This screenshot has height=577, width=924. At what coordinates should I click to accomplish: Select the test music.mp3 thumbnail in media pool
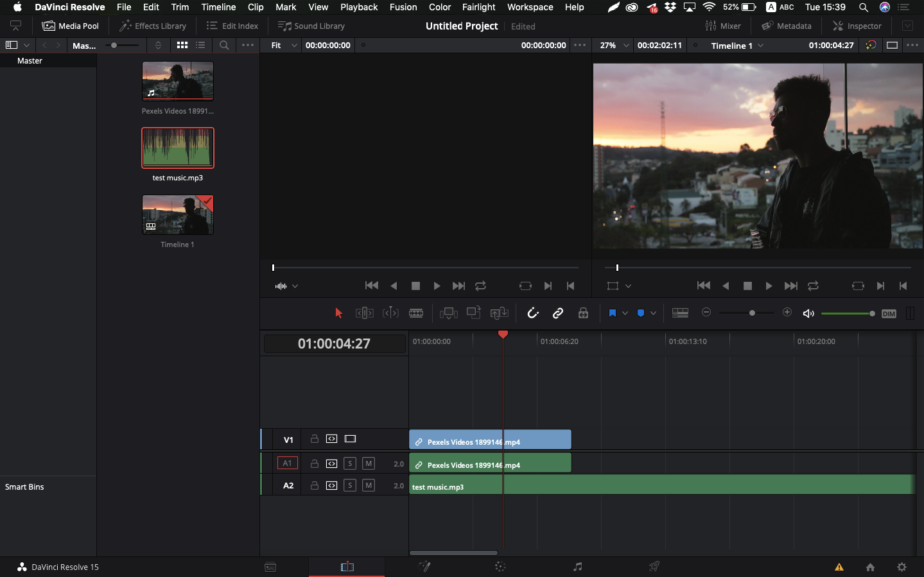click(x=178, y=148)
